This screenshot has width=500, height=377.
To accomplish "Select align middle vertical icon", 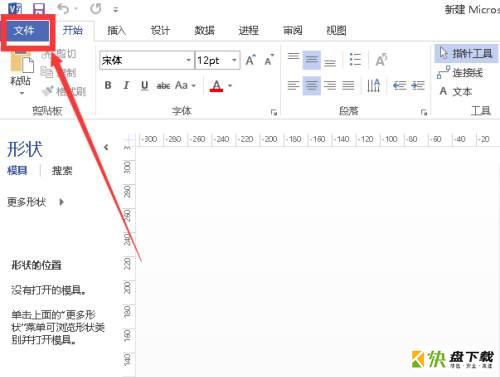I will click(312, 60).
